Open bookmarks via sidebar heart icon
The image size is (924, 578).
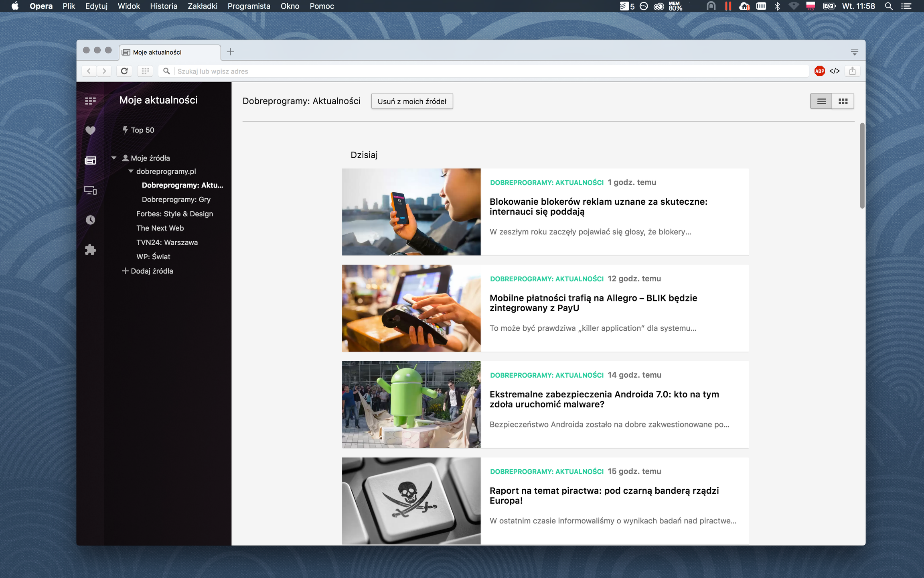tap(90, 130)
